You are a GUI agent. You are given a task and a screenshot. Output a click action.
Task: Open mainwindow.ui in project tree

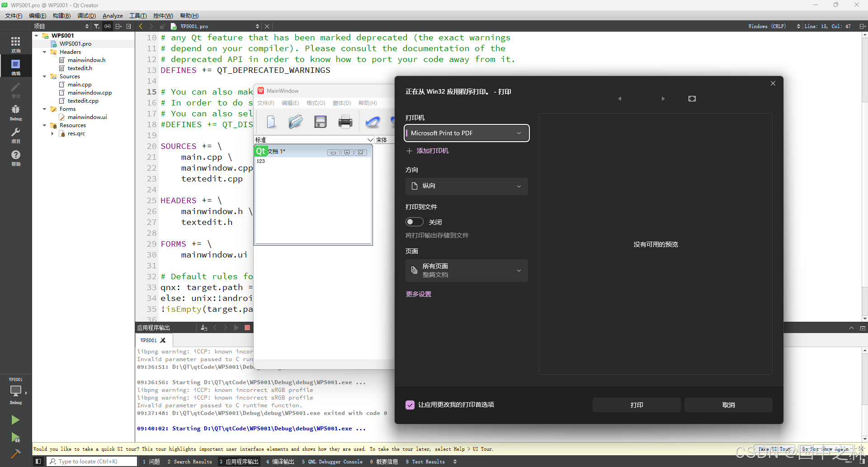pos(87,117)
